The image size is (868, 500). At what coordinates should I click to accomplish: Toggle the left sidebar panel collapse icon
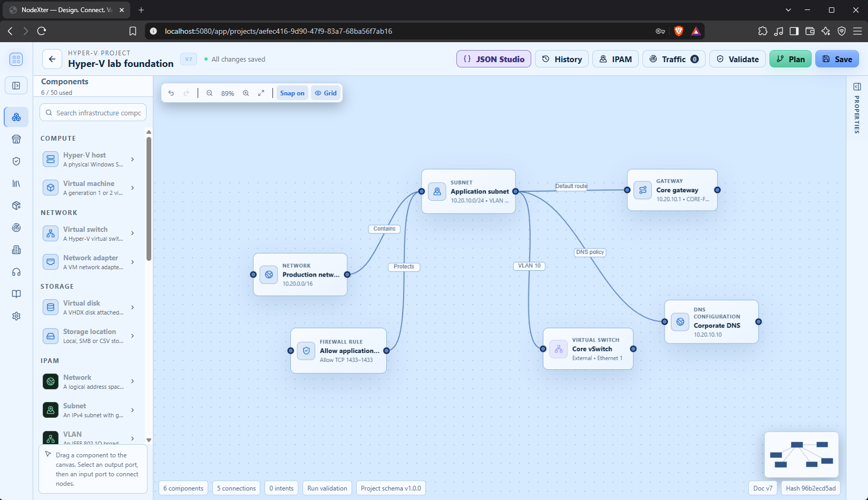click(16, 85)
